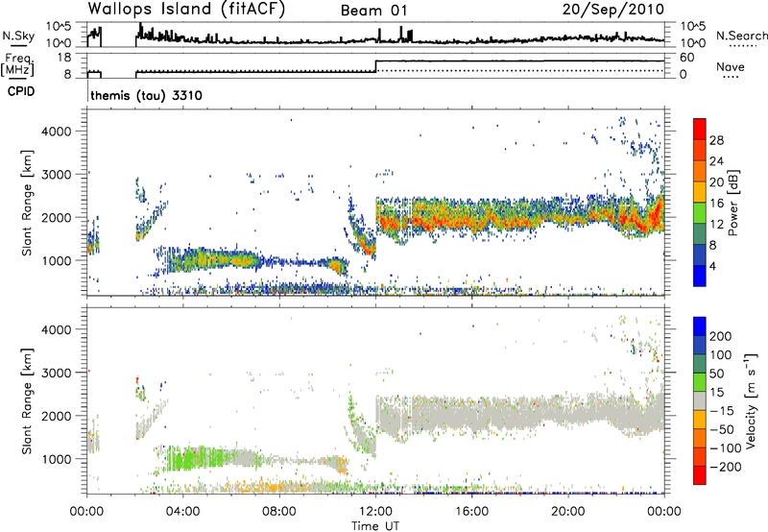Click the "1000" range tick in velocity panel
This screenshot has width=768, height=532.
57,459
